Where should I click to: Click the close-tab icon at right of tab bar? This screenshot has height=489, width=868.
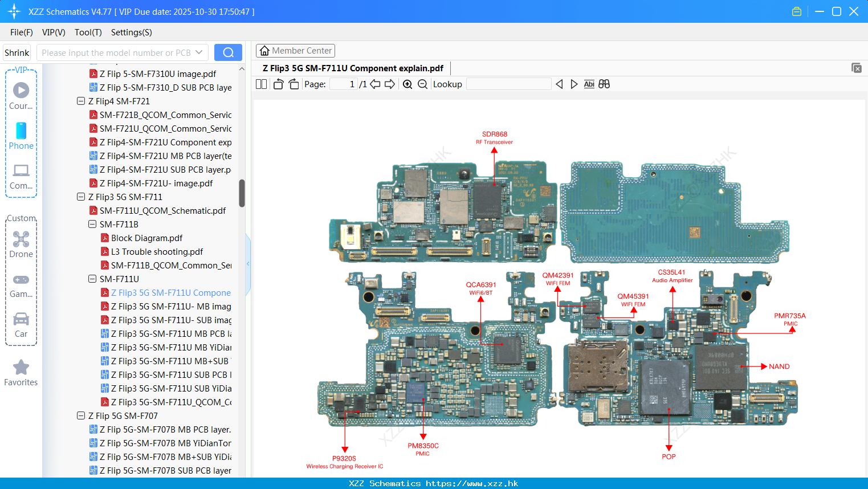pyautogui.click(x=857, y=68)
